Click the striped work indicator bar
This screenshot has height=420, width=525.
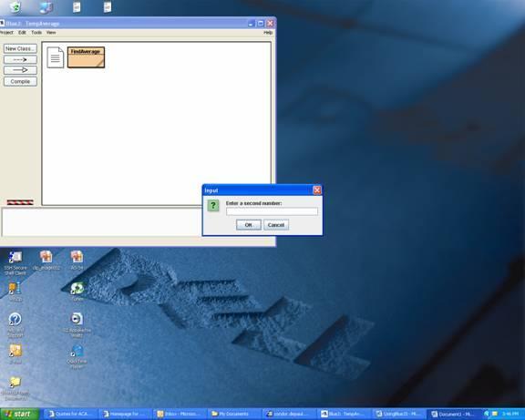coord(20,202)
